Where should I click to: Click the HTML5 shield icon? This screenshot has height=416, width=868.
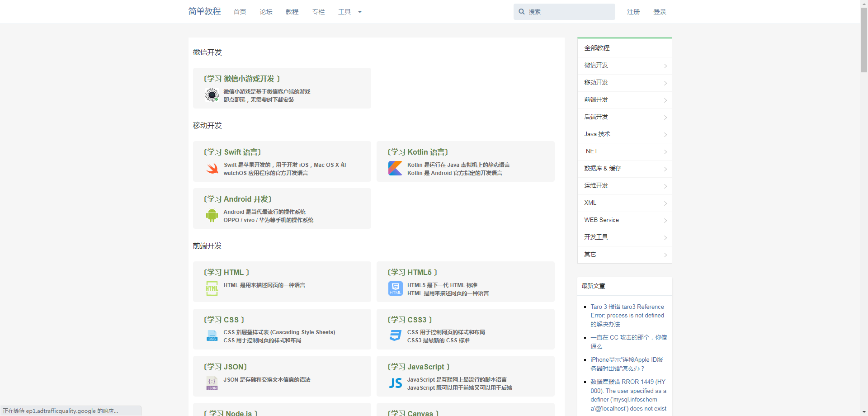coord(396,288)
